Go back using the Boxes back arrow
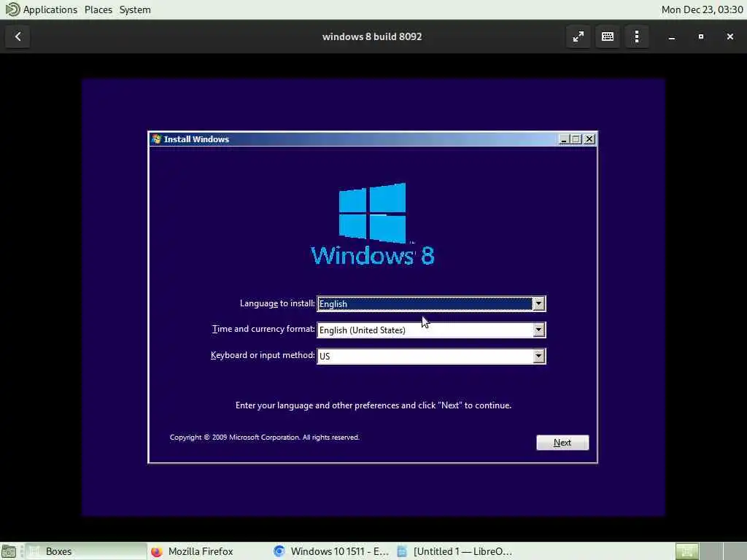 point(18,36)
